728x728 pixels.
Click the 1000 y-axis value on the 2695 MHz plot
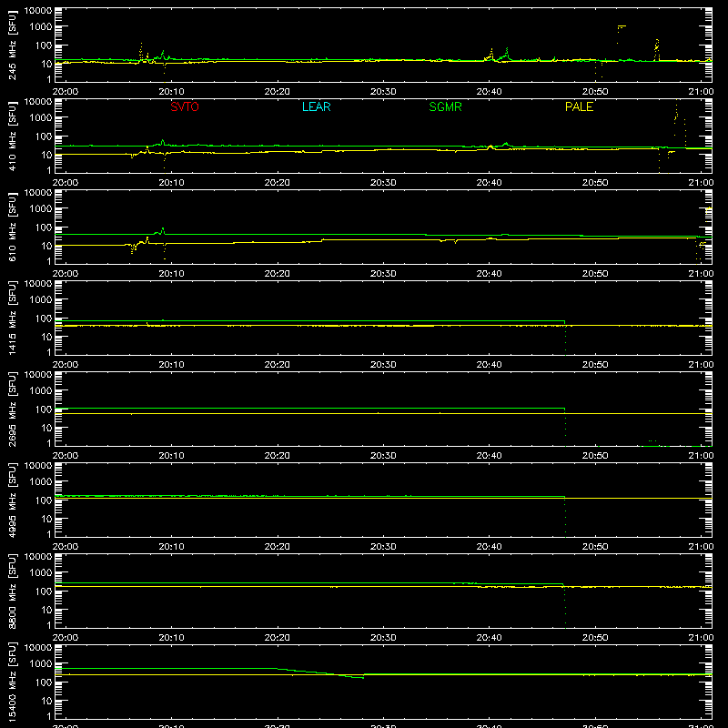click(x=41, y=391)
